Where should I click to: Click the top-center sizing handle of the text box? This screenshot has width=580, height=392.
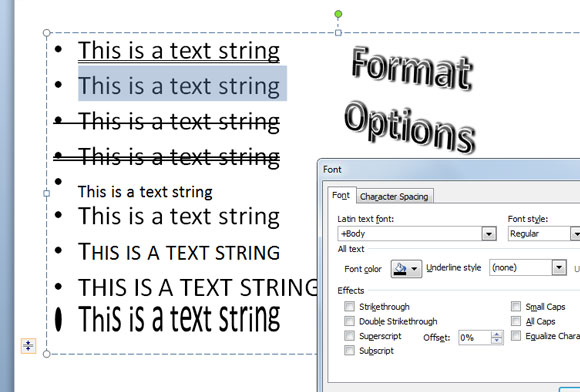[x=338, y=33]
